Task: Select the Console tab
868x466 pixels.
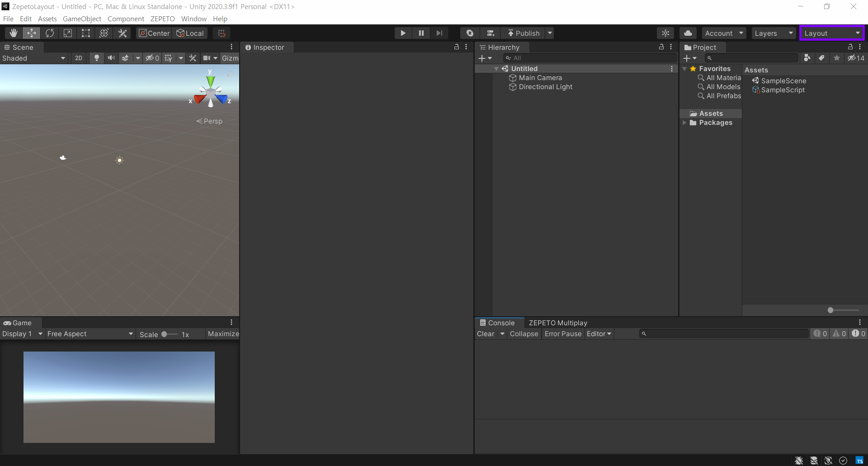Action: coord(499,323)
